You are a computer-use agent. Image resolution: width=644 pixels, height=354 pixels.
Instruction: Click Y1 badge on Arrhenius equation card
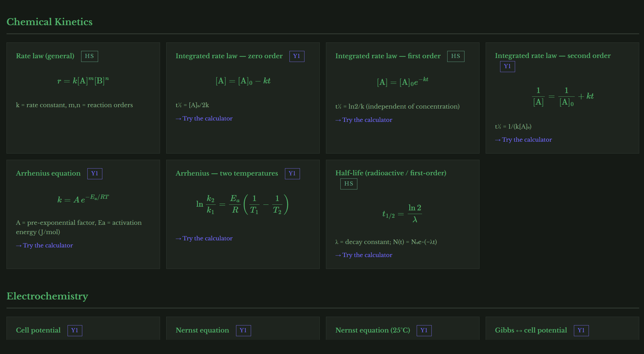click(x=95, y=174)
